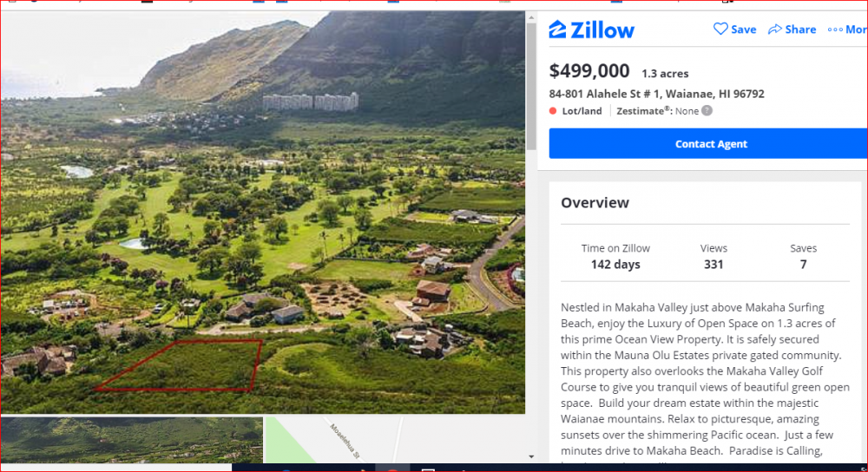The height and width of the screenshot is (472, 868).
Task: Click the Zillow house logo
Action: click(557, 29)
